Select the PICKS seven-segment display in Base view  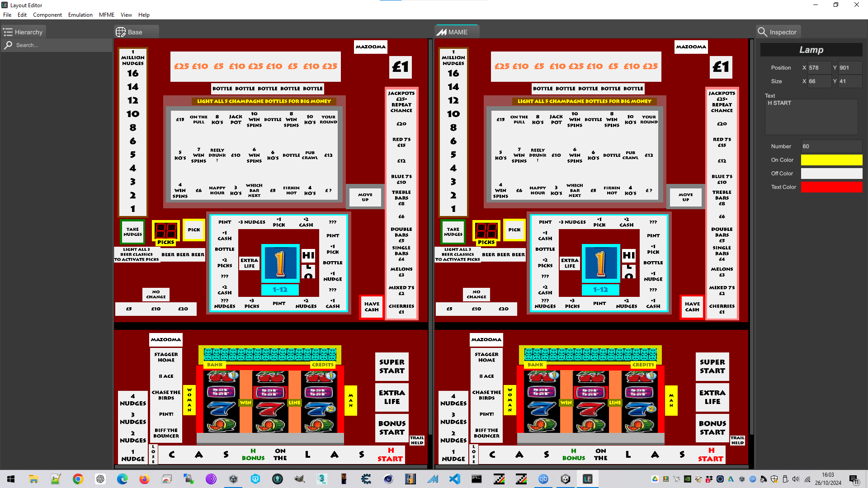click(166, 231)
